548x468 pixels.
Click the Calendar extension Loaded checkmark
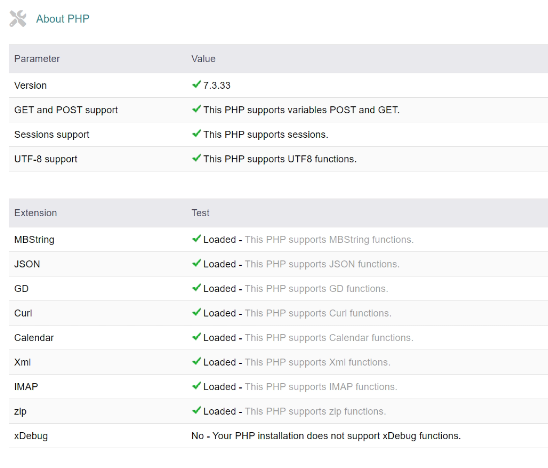[196, 336]
